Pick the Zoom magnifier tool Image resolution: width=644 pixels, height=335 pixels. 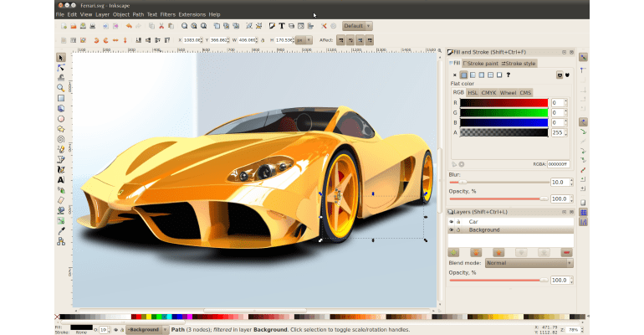pyautogui.click(x=61, y=87)
